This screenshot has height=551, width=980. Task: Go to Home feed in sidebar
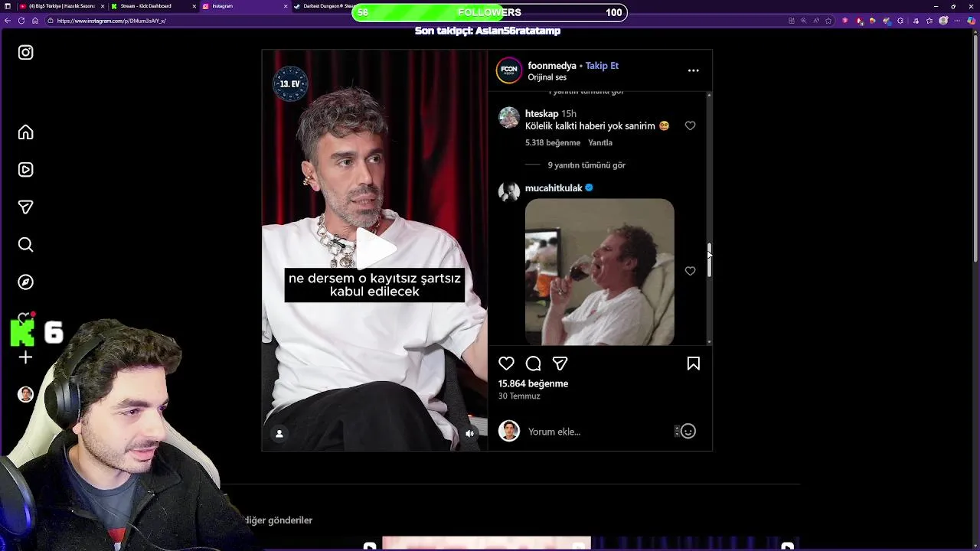click(26, 132)
